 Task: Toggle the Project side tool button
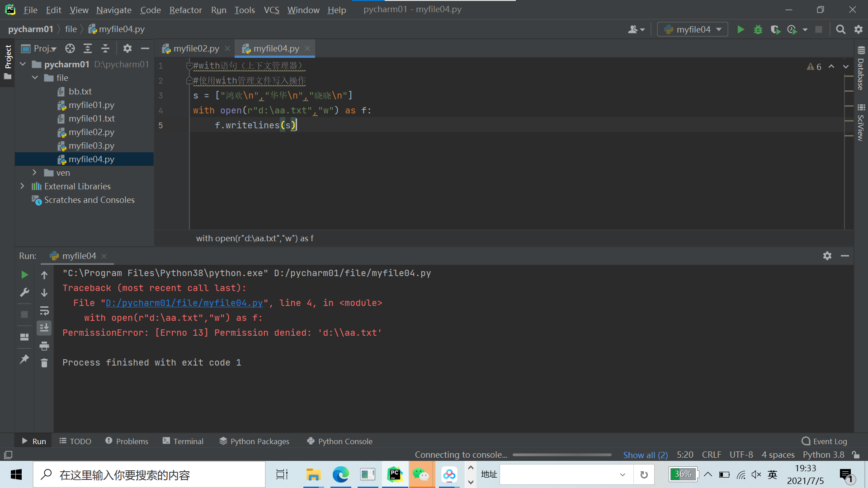[8, 62]
